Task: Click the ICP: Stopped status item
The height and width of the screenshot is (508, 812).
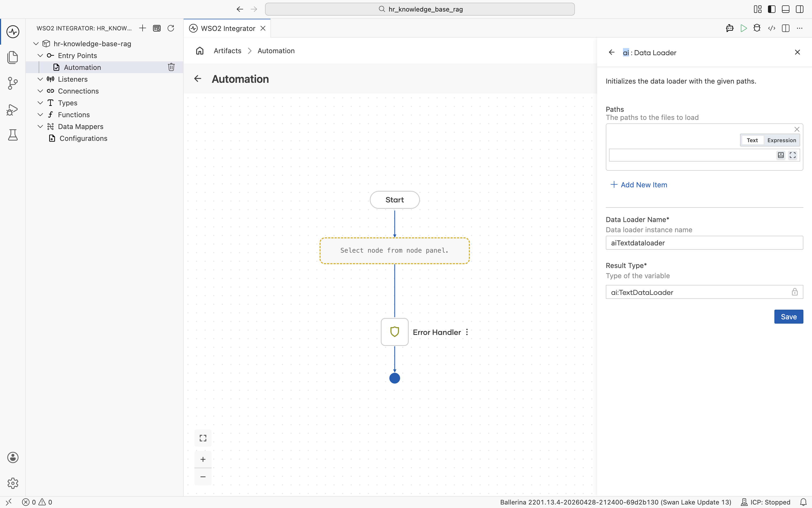Action: 765,502
